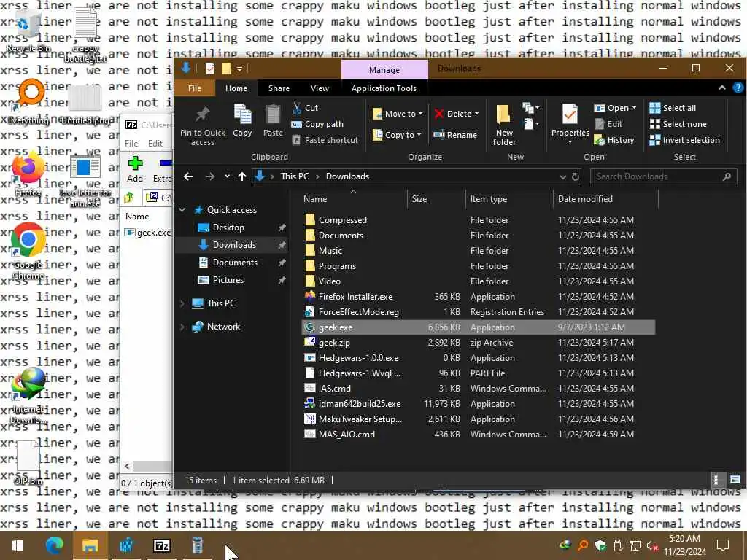Screen dimensions: 747x560
Task: Collapse the ribbon with chevron
Action: 721,87
